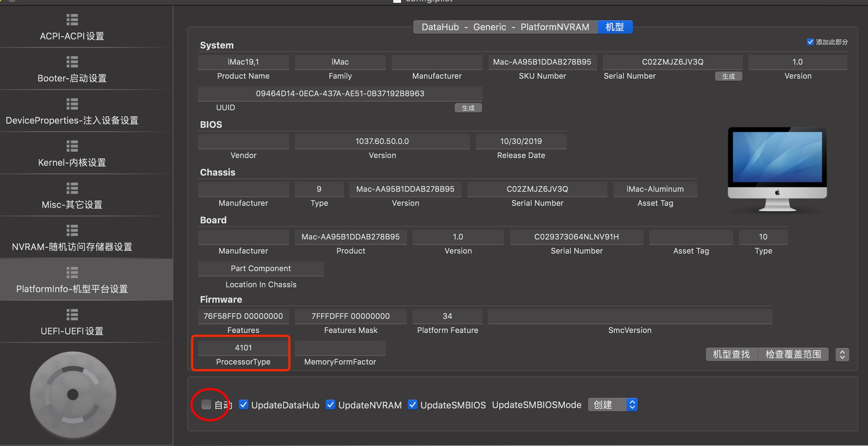This screenshot has width=868, height=446.
Task: Click the iMac model preview image
Action: point(777,169)
